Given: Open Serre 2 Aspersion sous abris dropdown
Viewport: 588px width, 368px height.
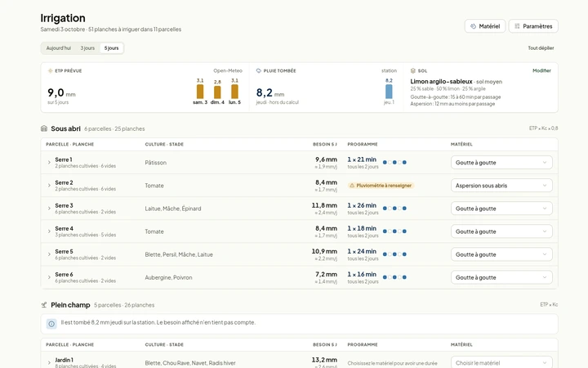Looking at the screenshot, I should (x=501, y=186).
